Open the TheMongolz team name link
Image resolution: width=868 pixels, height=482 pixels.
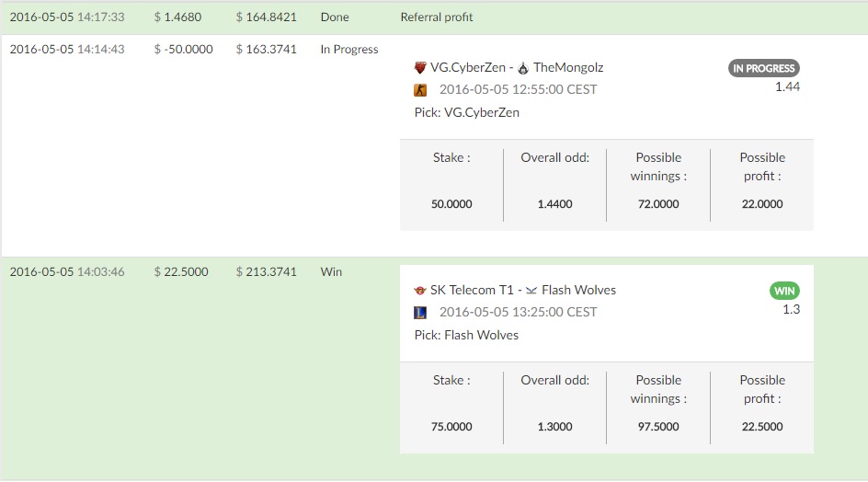pos(568,67)
